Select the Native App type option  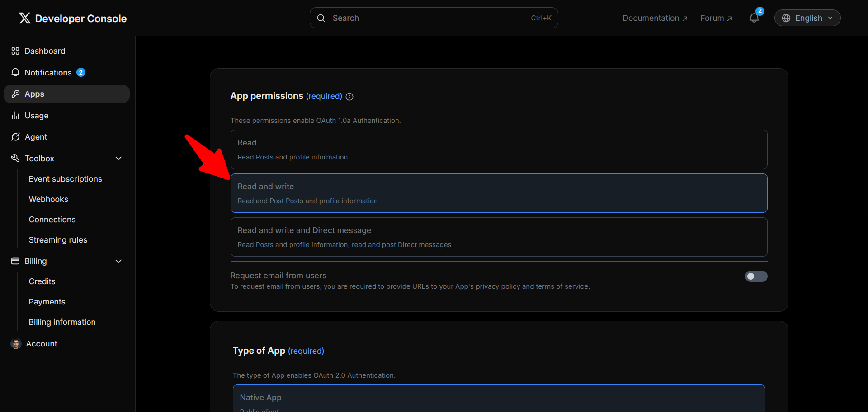[x=499, y=398]
